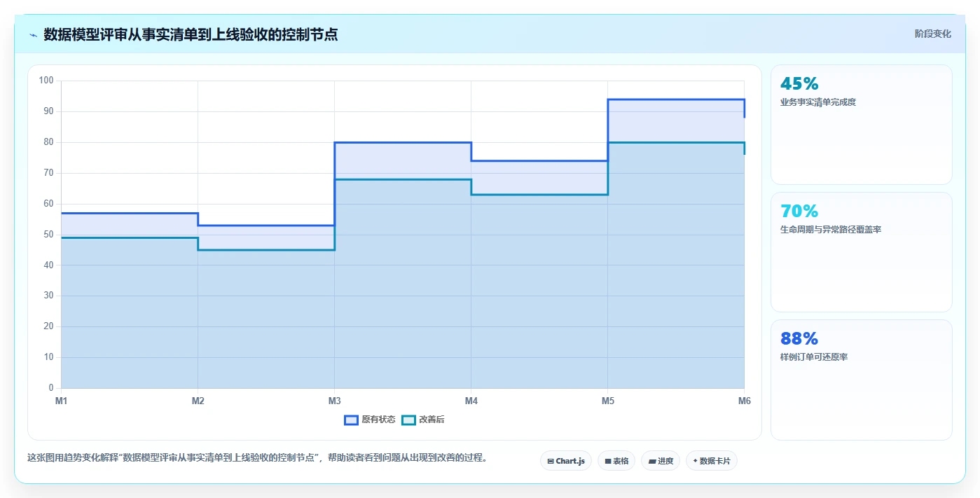The image size is (980, 498).
Task: Click the chart description text below the chart
Action: 257,458
